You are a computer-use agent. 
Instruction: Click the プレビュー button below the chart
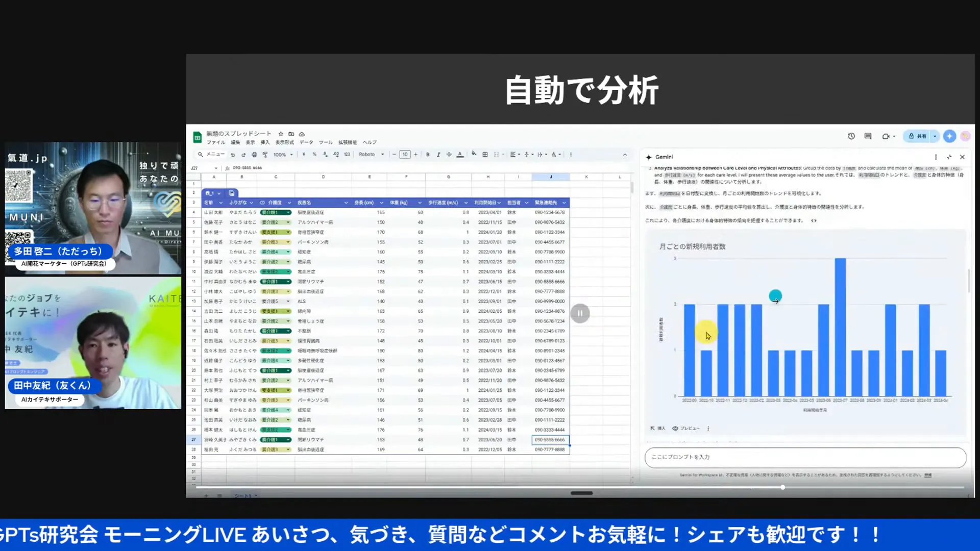click(686, 429)
